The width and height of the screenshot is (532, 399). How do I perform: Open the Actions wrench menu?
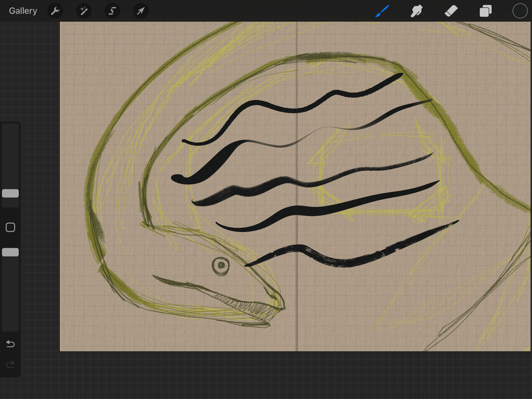[55, 11]
